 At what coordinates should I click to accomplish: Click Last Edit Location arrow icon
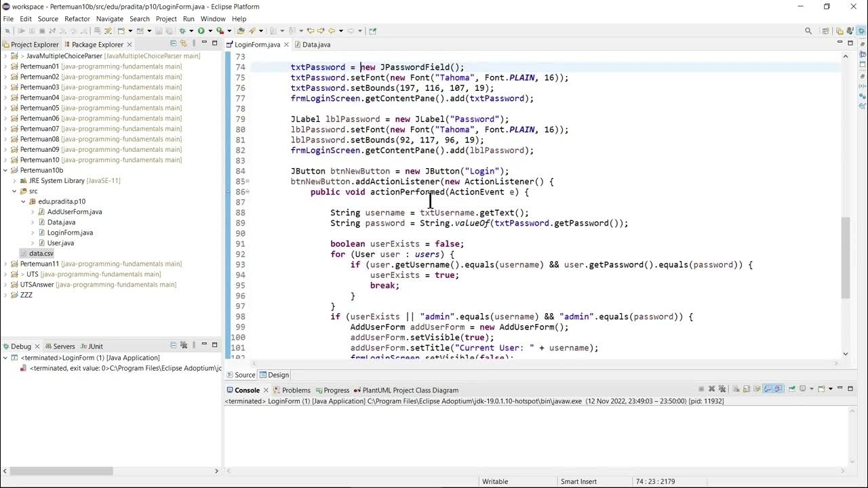[x=311, y=30]
